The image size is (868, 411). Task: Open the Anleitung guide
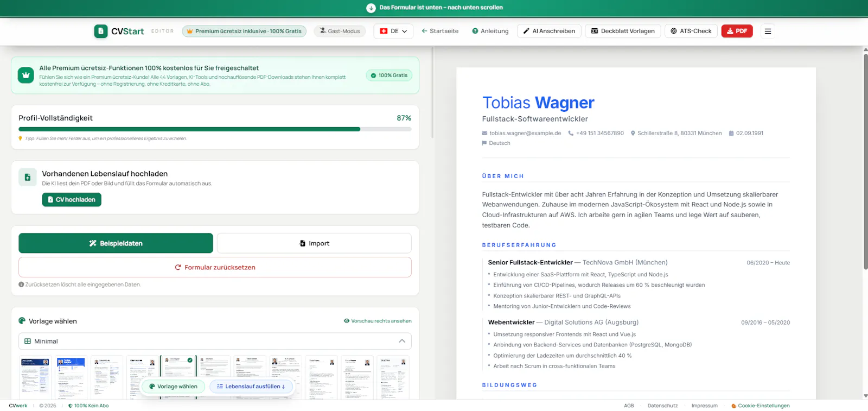[x=490, y=31]
